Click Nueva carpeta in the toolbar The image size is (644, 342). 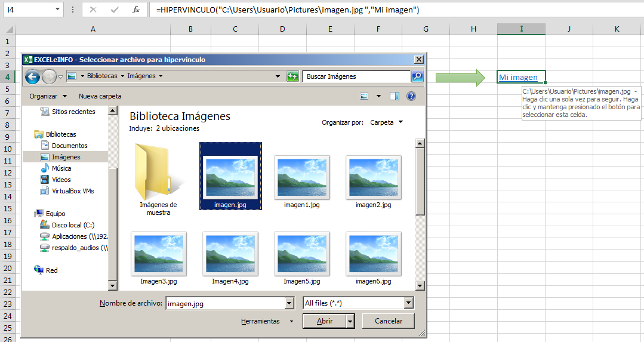(x=100, y=96)
